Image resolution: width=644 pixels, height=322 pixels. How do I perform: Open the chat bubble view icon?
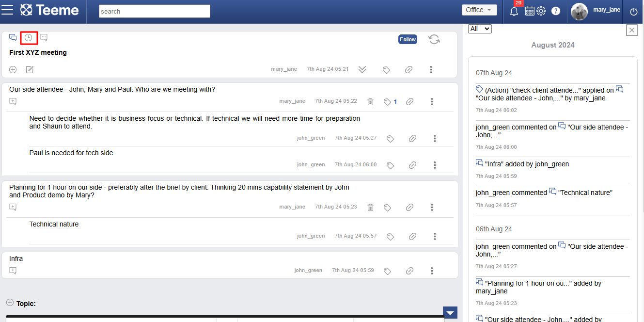point(44,37)
